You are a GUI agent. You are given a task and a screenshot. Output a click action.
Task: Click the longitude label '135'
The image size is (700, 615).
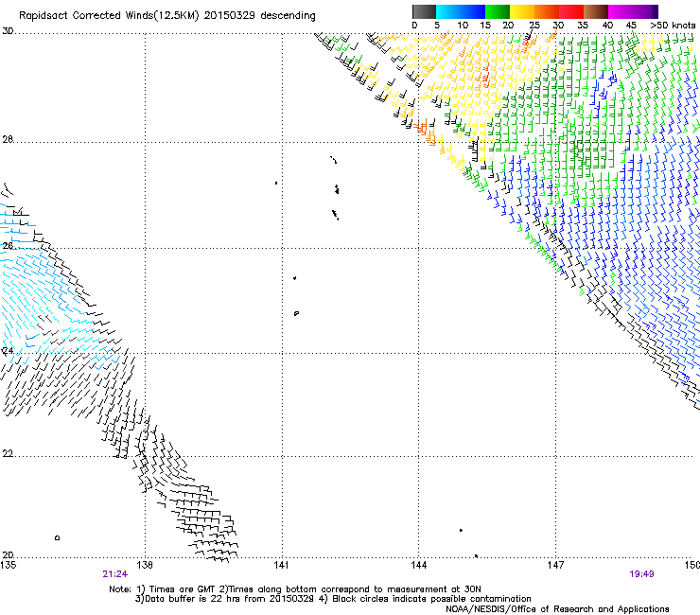[x=8, y=566]
